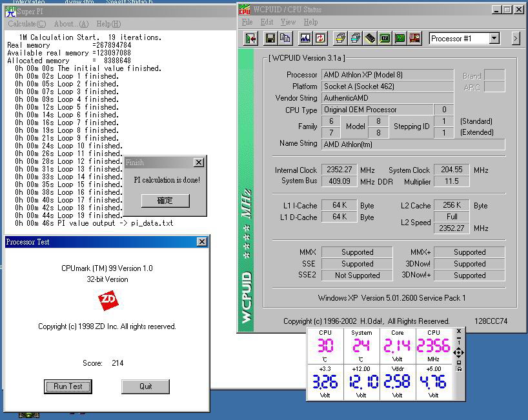Click Windows XP Version 5.01.2600 Service Pack text

point(392,298)
